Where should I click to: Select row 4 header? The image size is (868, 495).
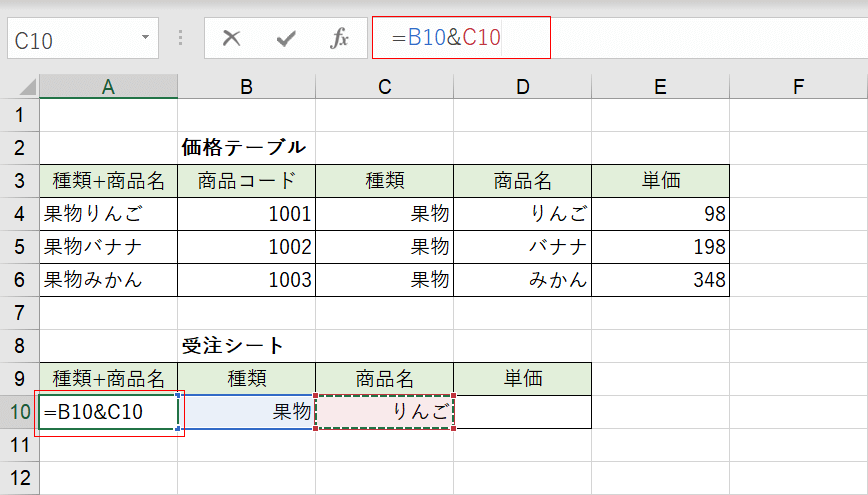pos(19,214)
